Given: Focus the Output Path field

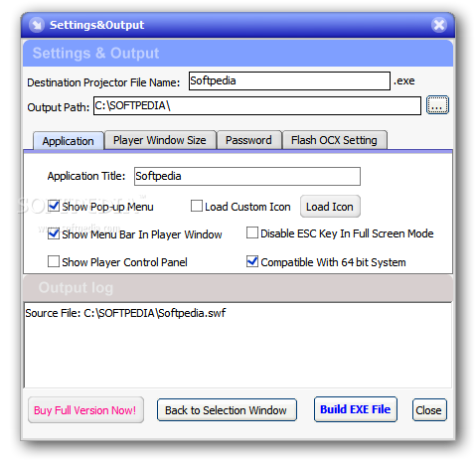Looking at the screenshot, I should 257,105.
